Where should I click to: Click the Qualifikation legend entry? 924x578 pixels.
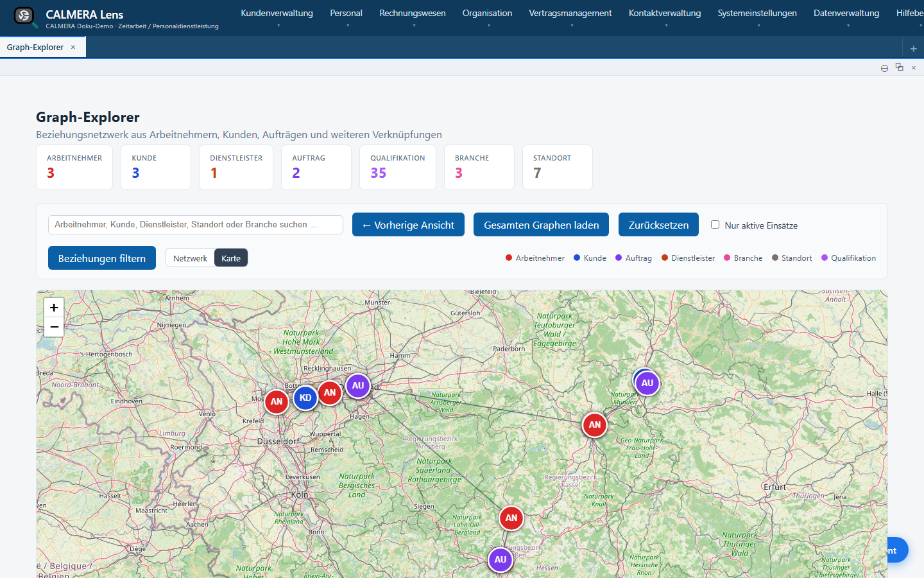click(x=848, y=258)
